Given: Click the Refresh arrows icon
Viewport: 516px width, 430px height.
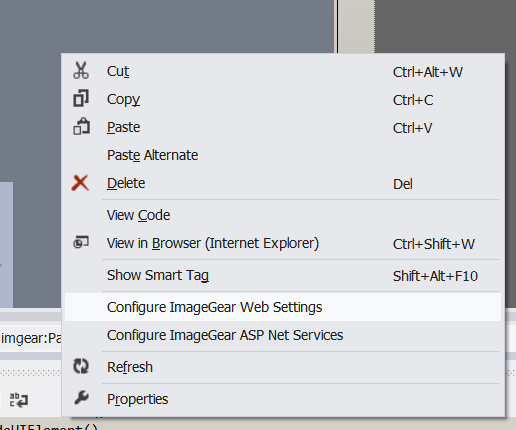Looking at the screenshot, I should click(81, 366).
